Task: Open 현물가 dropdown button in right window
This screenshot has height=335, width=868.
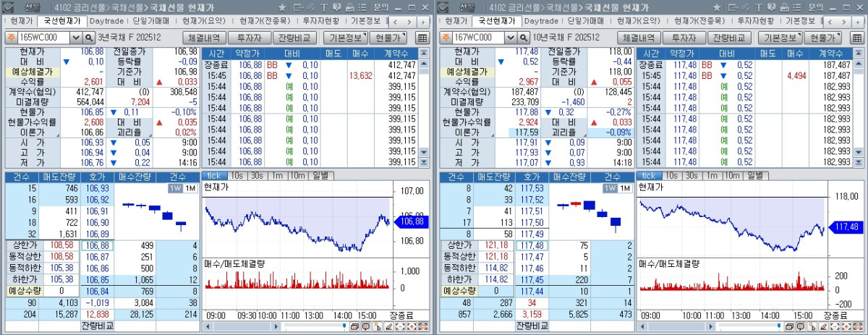Action: click(822, 38)
